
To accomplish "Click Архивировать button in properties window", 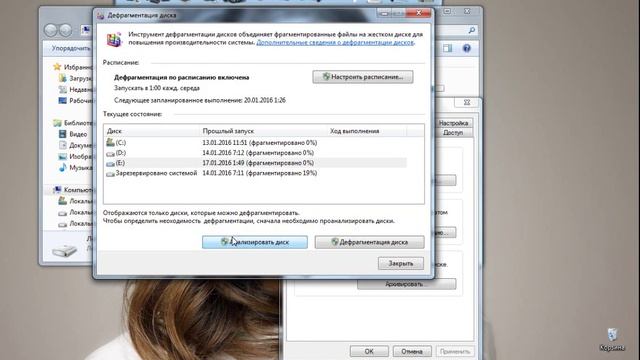I will coord(407,284).
